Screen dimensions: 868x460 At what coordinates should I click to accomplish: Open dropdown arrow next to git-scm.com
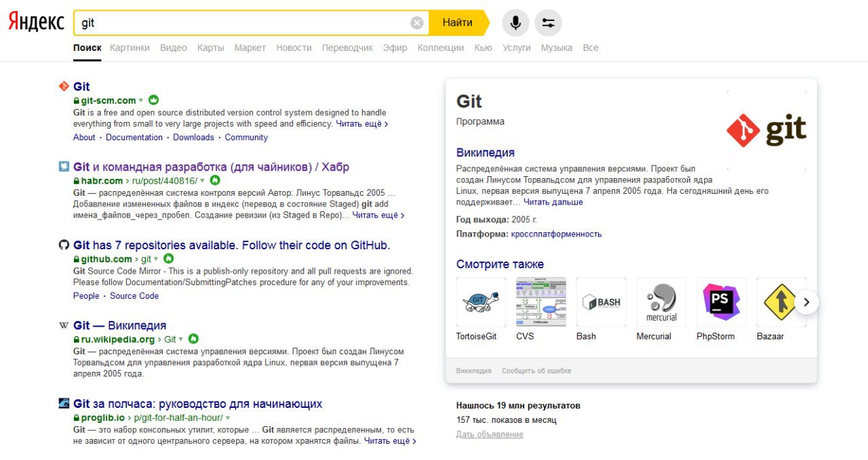(141, 101)
